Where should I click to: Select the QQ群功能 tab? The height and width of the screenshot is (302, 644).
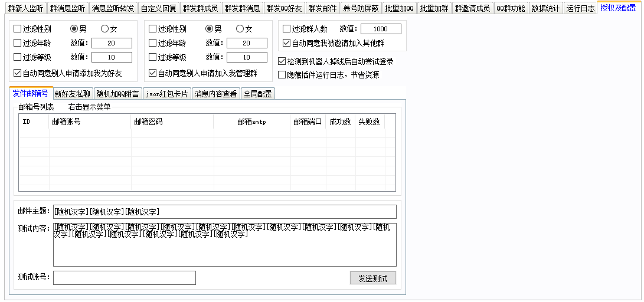(511, 8)
